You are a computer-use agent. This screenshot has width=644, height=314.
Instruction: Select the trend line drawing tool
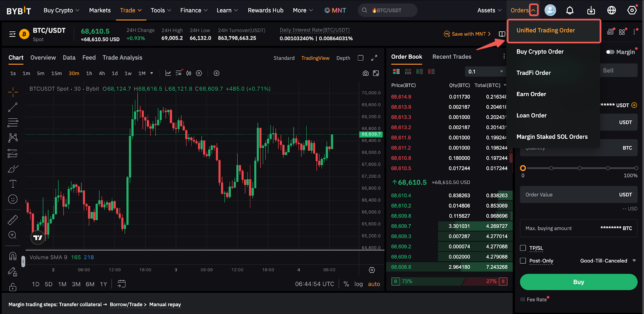tap(13, 107)
